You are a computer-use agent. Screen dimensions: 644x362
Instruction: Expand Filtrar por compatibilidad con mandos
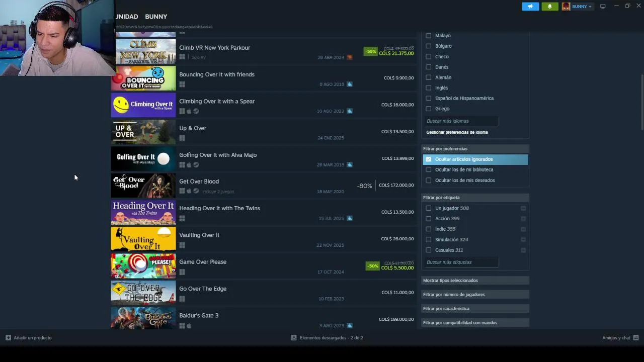pos(475,323)
